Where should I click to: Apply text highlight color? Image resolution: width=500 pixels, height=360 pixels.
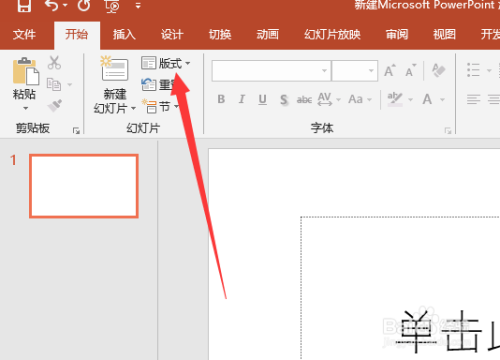(x=395, y=99)
